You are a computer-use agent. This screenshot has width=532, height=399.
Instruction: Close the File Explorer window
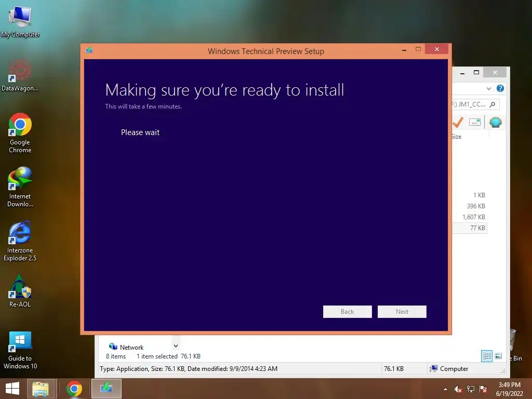tap(495, 72)
